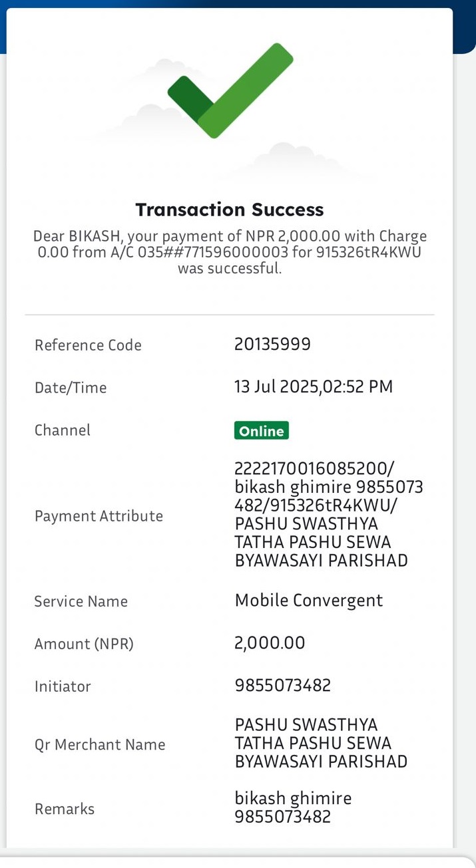Click the Qr Merchant Name value text
This screenshot has height=868, width=476.
[321, 743]
